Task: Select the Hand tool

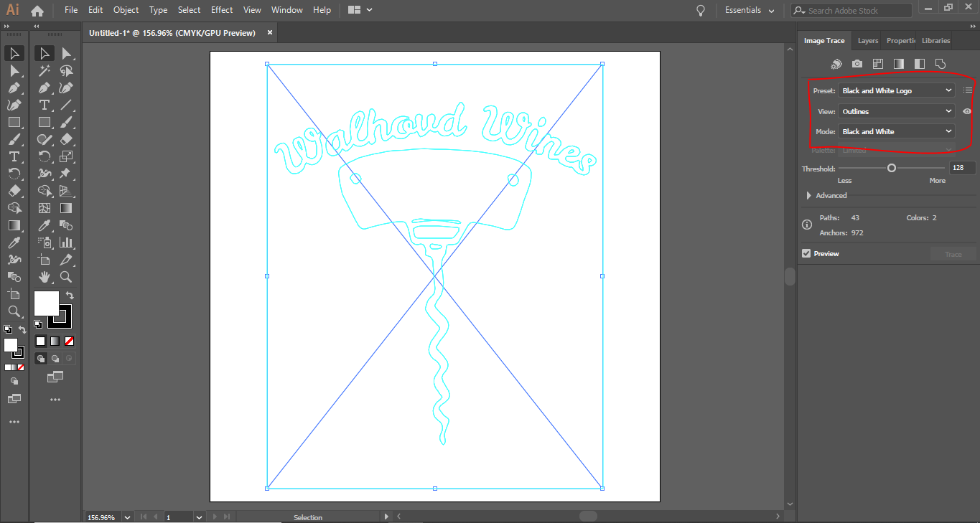Action: [x=45, y=277]
